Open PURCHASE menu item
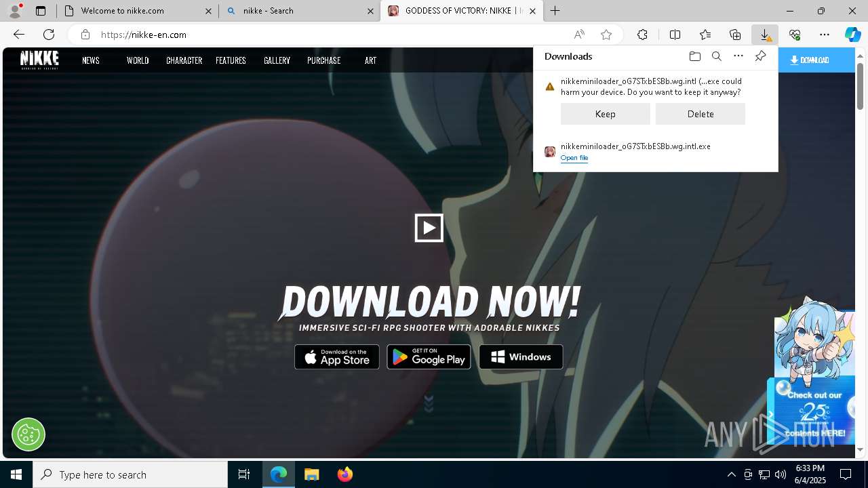This screenshot has height=488, width=868. coord(323,60)
